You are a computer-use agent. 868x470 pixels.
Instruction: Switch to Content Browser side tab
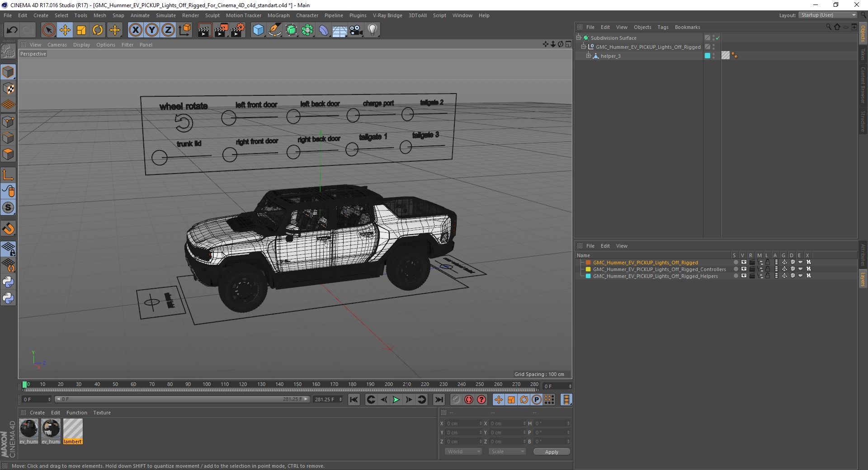coord(863,85)
